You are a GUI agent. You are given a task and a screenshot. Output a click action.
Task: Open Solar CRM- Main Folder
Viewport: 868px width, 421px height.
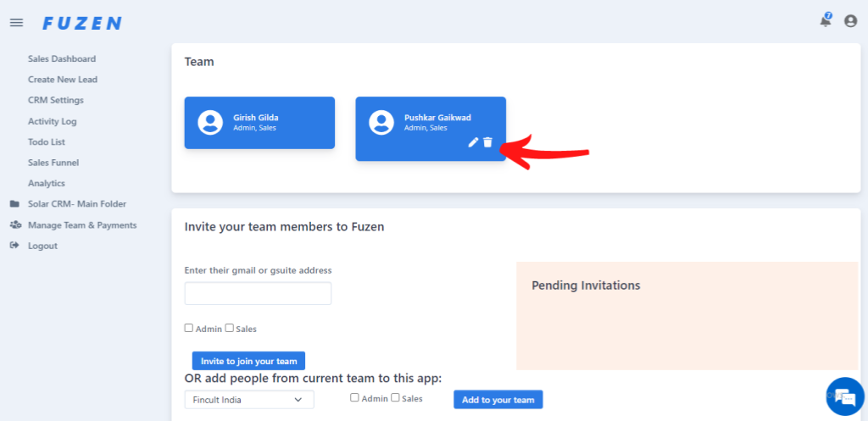tap(77, 204)
